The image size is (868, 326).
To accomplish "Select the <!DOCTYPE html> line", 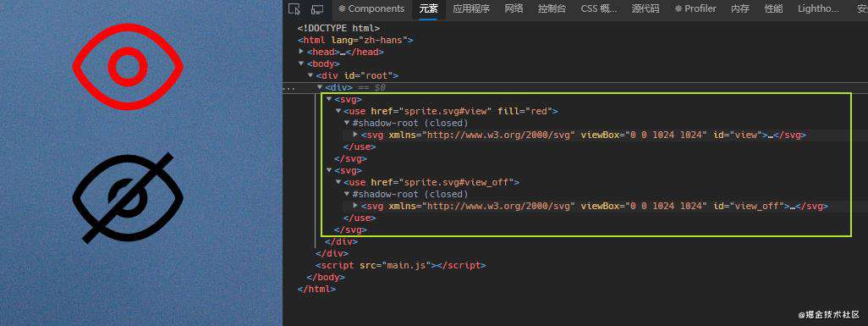I will click(x=338, y=28).
